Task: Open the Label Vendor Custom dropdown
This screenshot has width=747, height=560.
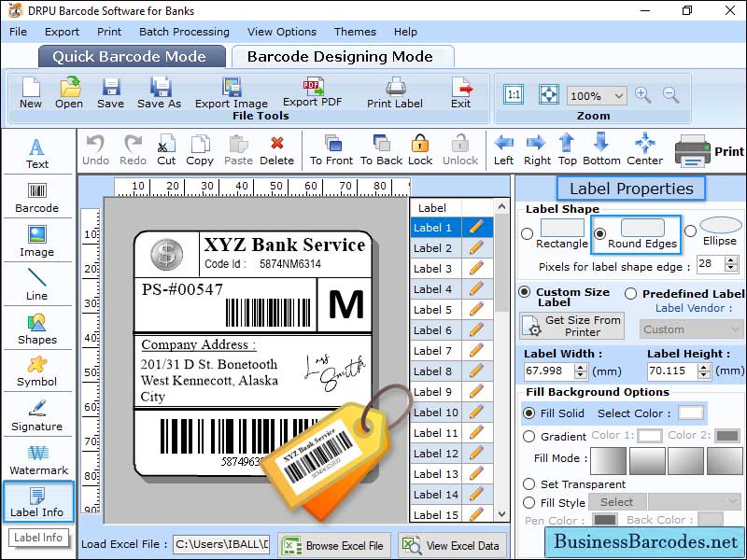Action: [691, 329]
